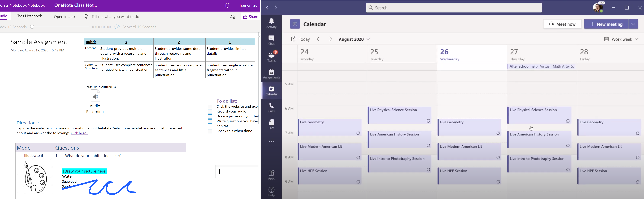Open Thursday Live Physical Science Session
The image size is (644, 199).
[x=540, y=115]
